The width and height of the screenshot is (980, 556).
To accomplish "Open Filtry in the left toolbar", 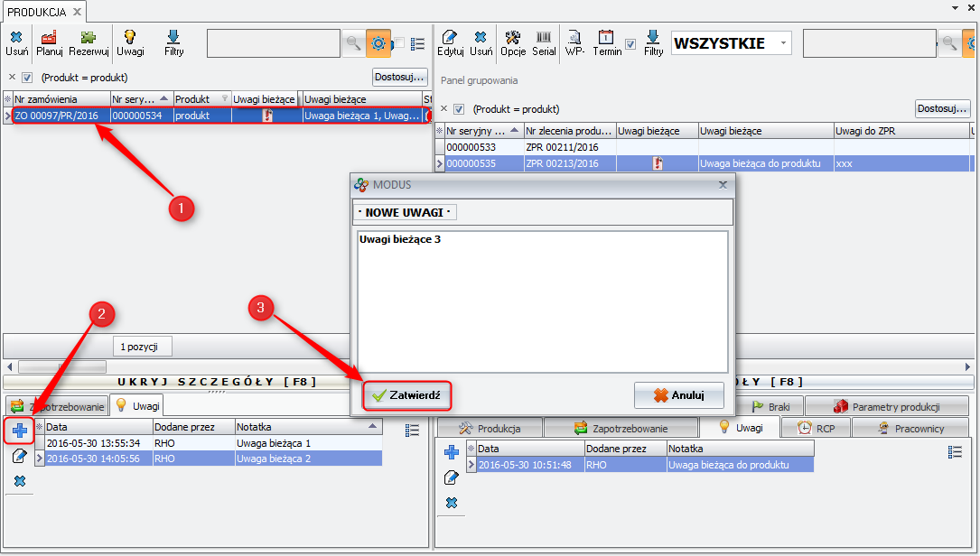I will click(173, 43).
